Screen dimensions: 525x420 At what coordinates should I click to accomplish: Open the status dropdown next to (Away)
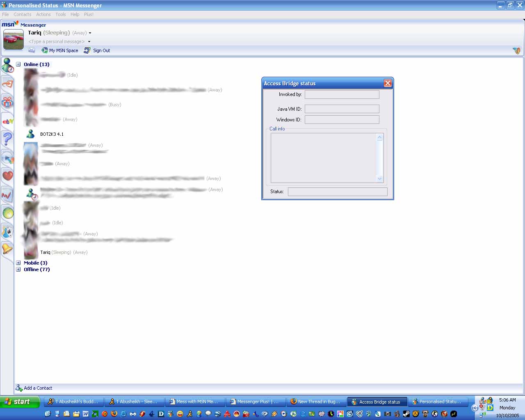coord(90,33)
